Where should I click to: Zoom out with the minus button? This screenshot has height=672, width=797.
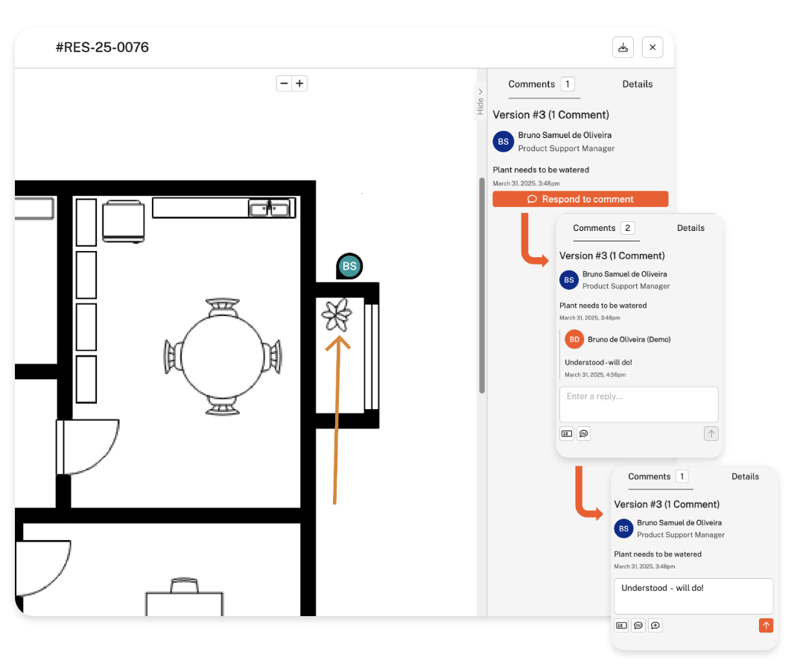284,83
